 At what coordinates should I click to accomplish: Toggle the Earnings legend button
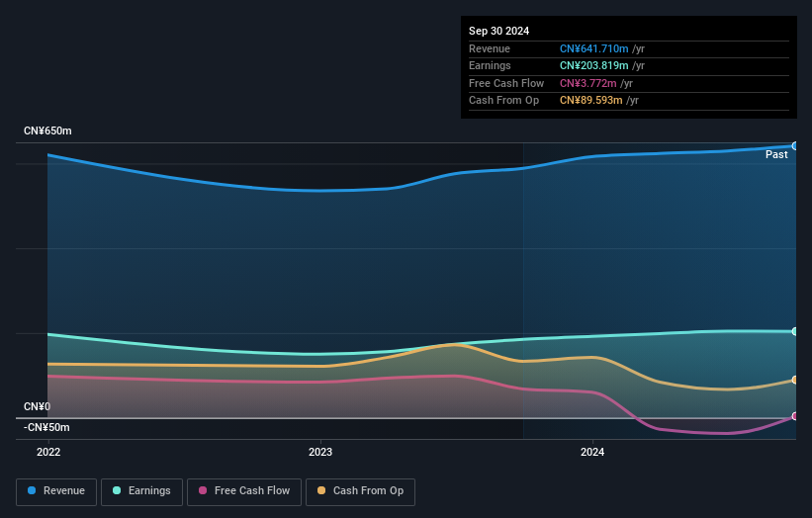[x=141, y=491]
